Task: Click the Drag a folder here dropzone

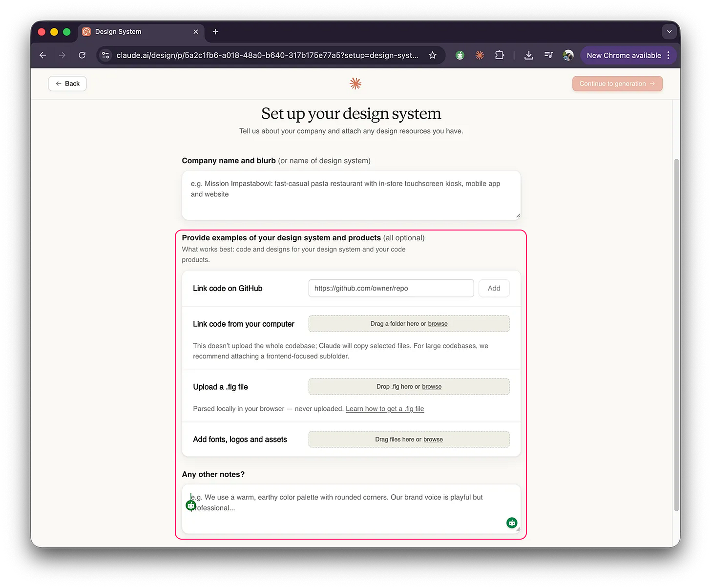Action: pyautogui.click(x=409, y=324)
